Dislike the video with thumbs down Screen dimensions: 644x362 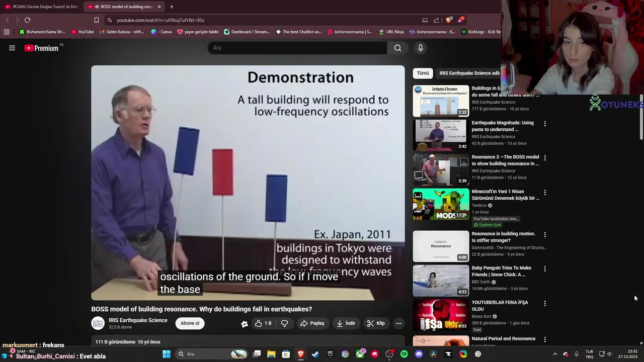pos(284,323)
